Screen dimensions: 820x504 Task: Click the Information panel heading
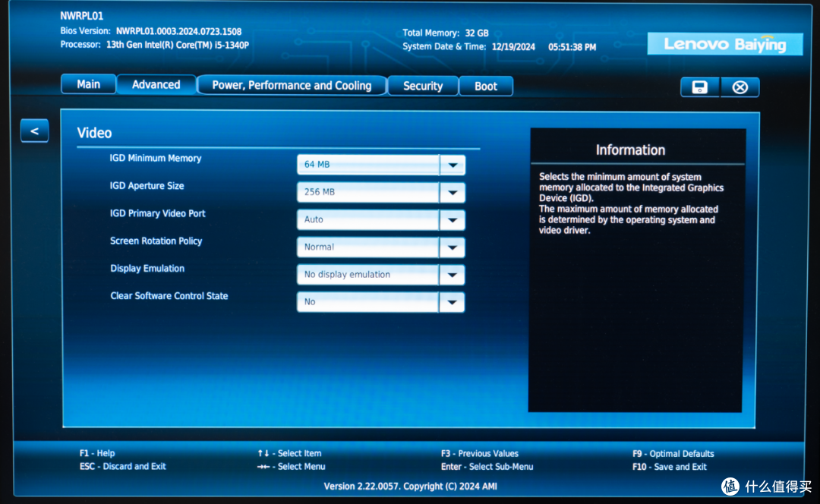[x=631, y=150]
